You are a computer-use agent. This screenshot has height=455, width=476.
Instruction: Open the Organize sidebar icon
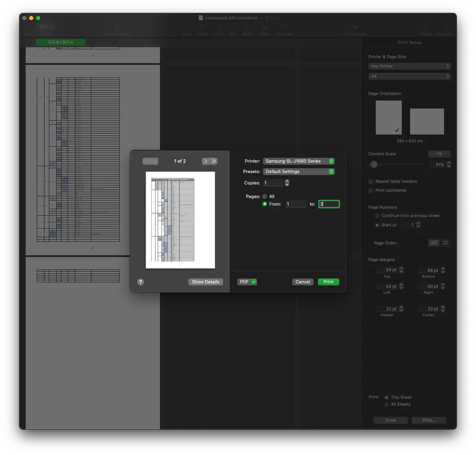pos(445,27)
